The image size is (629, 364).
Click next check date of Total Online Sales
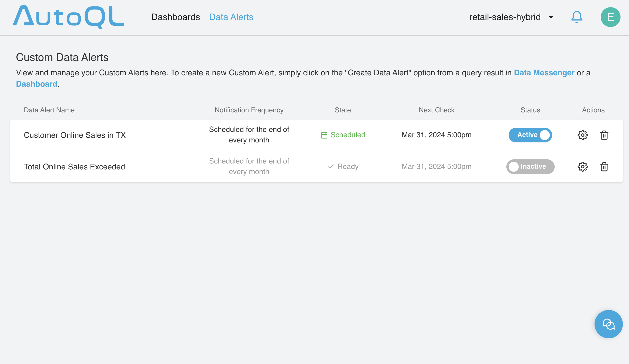(x=437, y=167)
